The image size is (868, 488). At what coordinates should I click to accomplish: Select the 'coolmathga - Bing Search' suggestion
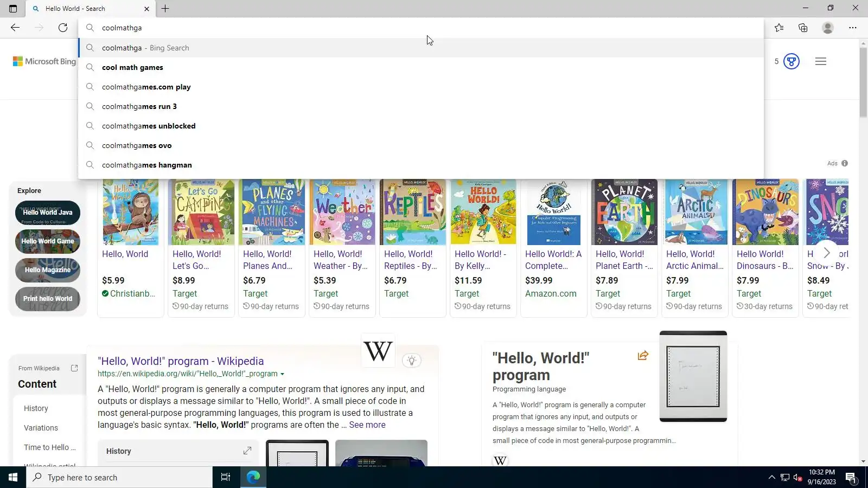[x=421, y=48]
